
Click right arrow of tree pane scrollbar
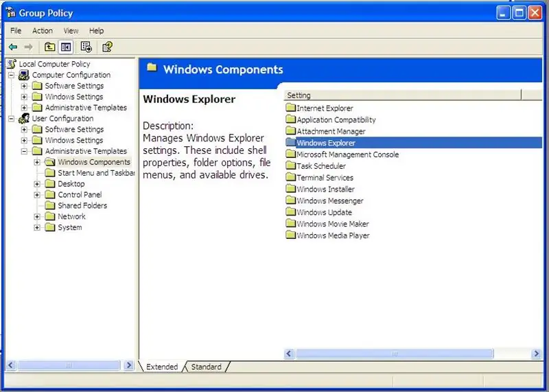[x=128, y=365]
